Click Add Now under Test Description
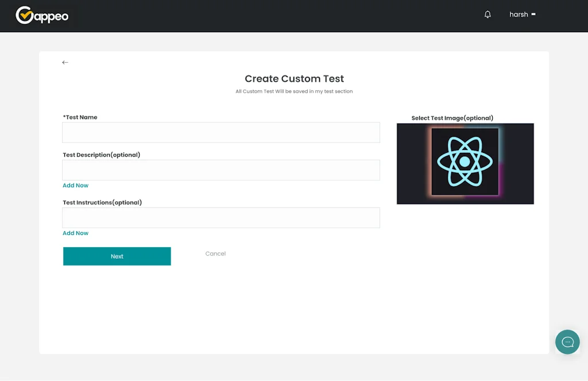 coord(75,185)
